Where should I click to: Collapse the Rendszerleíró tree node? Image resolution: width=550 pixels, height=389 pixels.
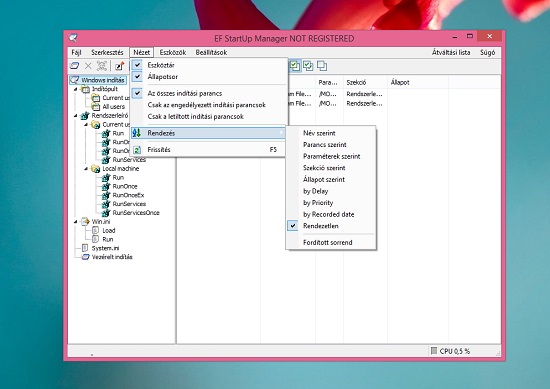pyautogui.click(x=76, y=115)
